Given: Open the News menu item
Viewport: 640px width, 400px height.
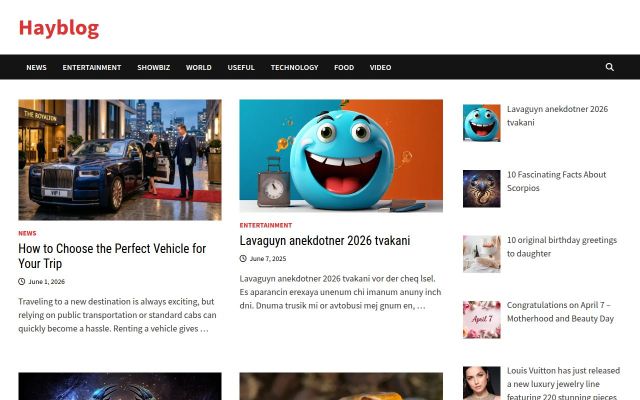Looking at the screenshot, I should pos(36,67).
